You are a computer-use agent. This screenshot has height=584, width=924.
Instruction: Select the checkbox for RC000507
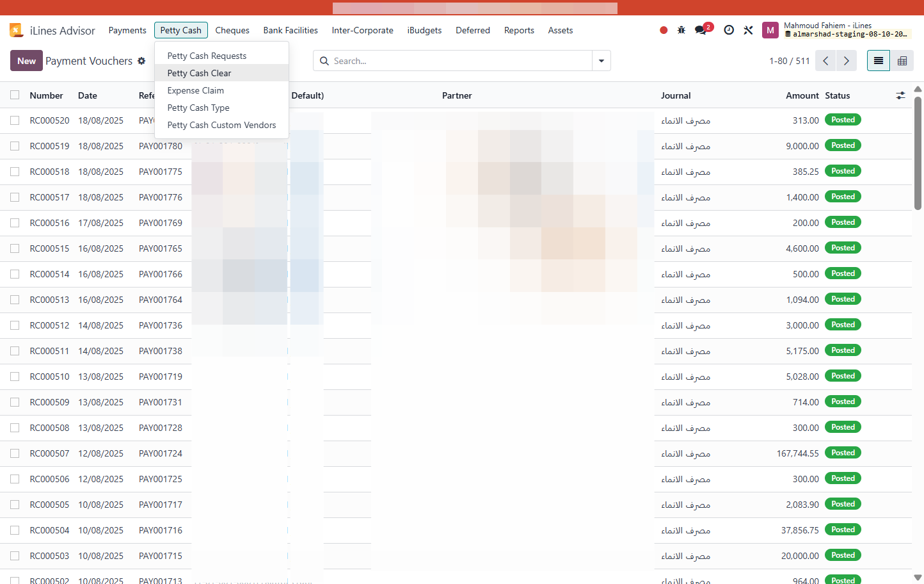(15, 453)
